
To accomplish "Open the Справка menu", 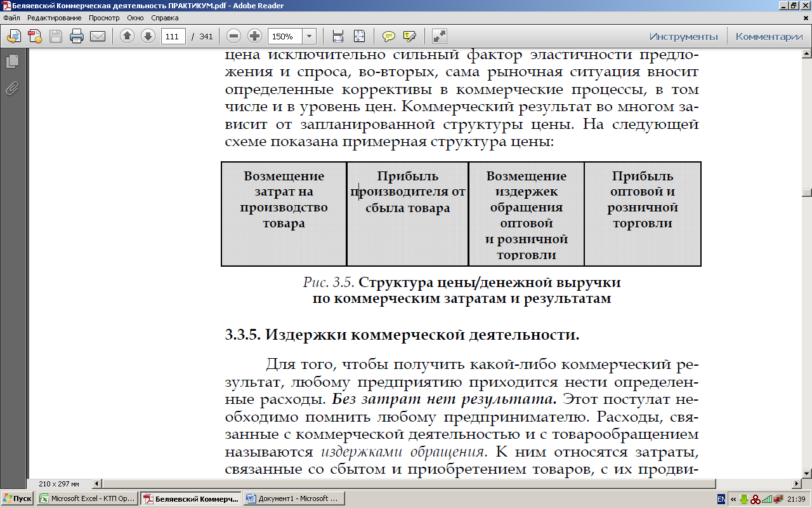I will tap(165, 18).
